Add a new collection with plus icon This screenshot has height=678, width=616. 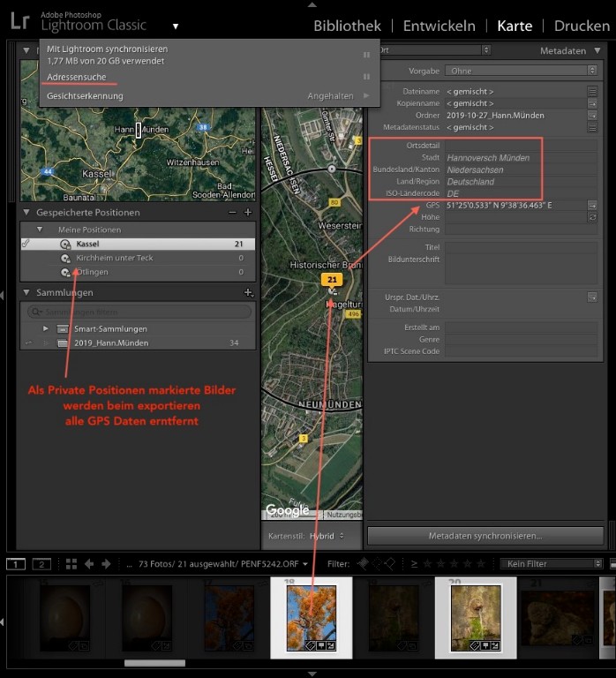[248, 293]
